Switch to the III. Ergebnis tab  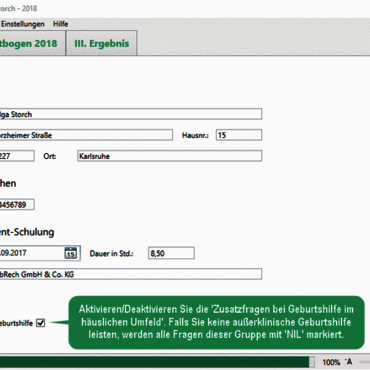102,43
